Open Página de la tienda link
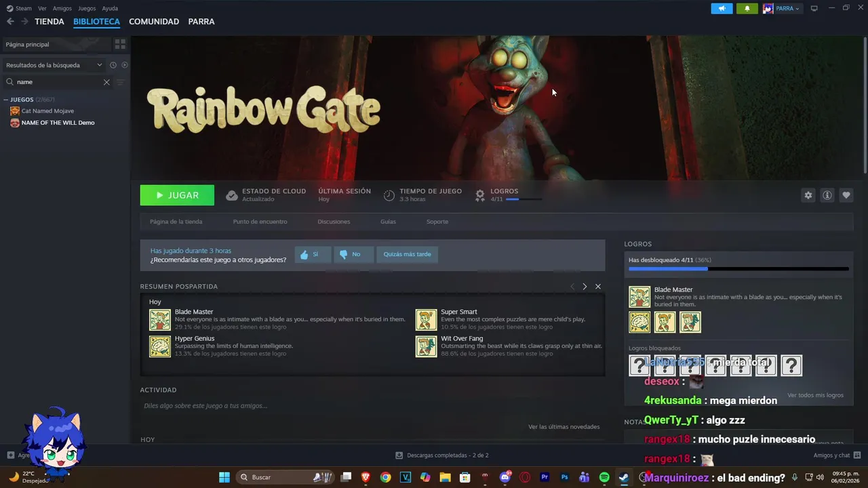868x488 pixels. (x=176, y=222)
